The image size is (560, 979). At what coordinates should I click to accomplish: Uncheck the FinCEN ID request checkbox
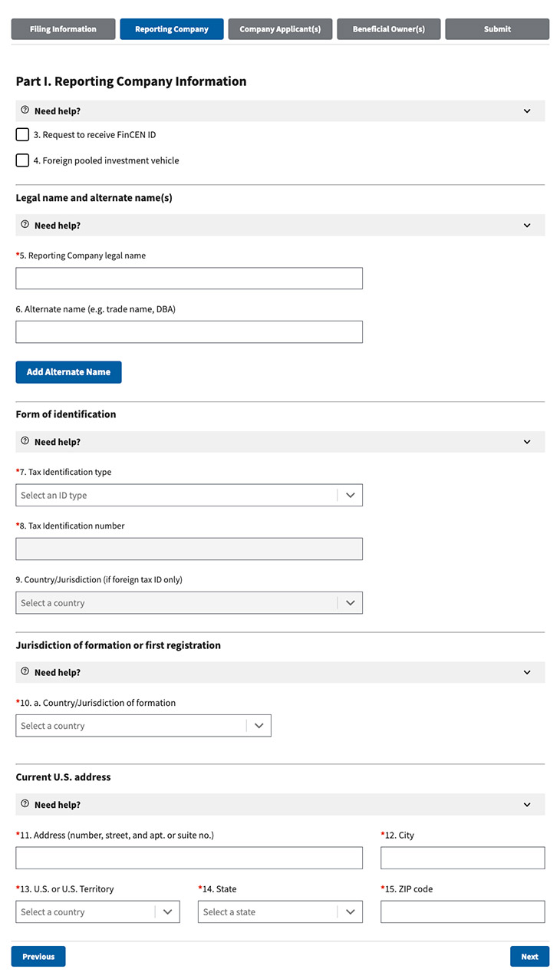click(x=22, y=134)
